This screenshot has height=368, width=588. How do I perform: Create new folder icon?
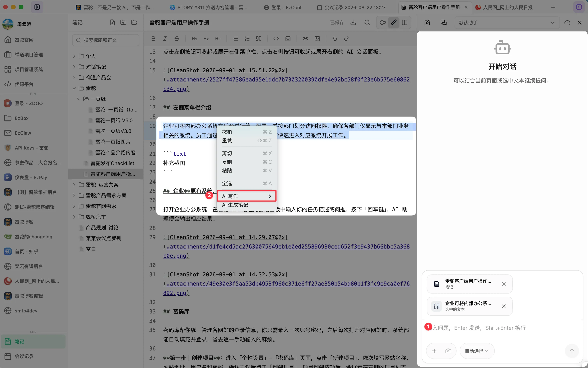(123, 22)
